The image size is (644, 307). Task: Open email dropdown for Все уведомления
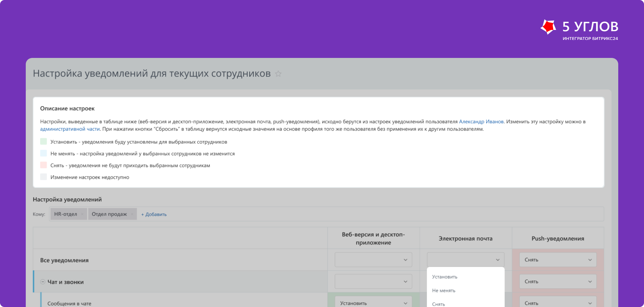(466, 260)
